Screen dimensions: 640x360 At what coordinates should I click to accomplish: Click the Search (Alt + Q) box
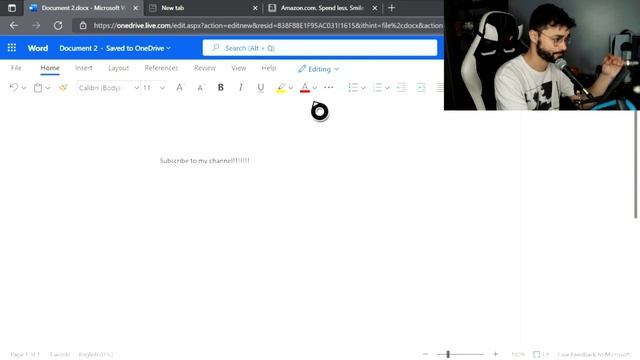tap(320, 48)
